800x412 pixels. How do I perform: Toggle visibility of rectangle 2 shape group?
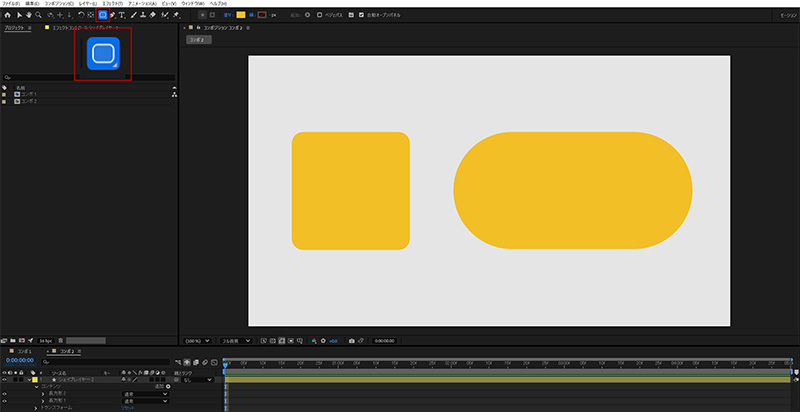(x=4, y=394)
